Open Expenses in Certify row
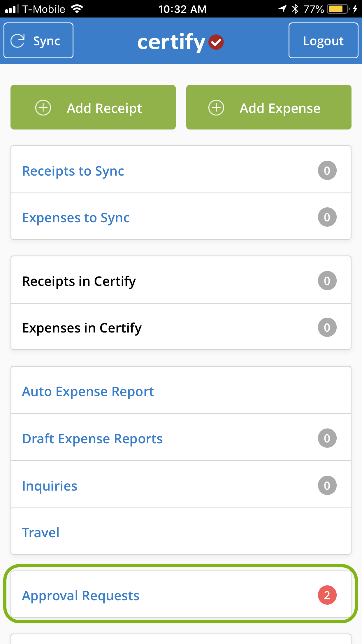Screen dimensions: 362x644 tap(181, 327)
